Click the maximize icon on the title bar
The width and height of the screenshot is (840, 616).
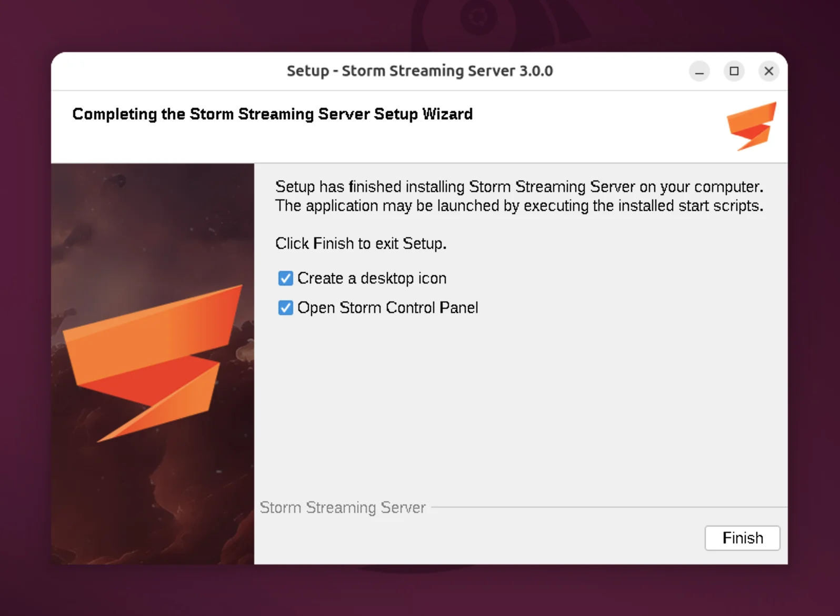pos(734,71)
